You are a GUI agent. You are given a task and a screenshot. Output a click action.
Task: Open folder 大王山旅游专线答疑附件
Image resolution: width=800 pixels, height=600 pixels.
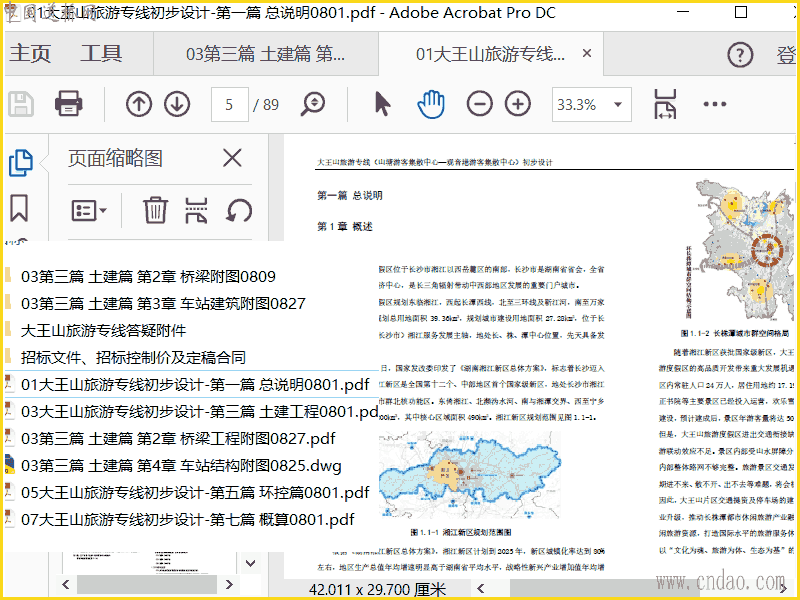tap(103, 331)
